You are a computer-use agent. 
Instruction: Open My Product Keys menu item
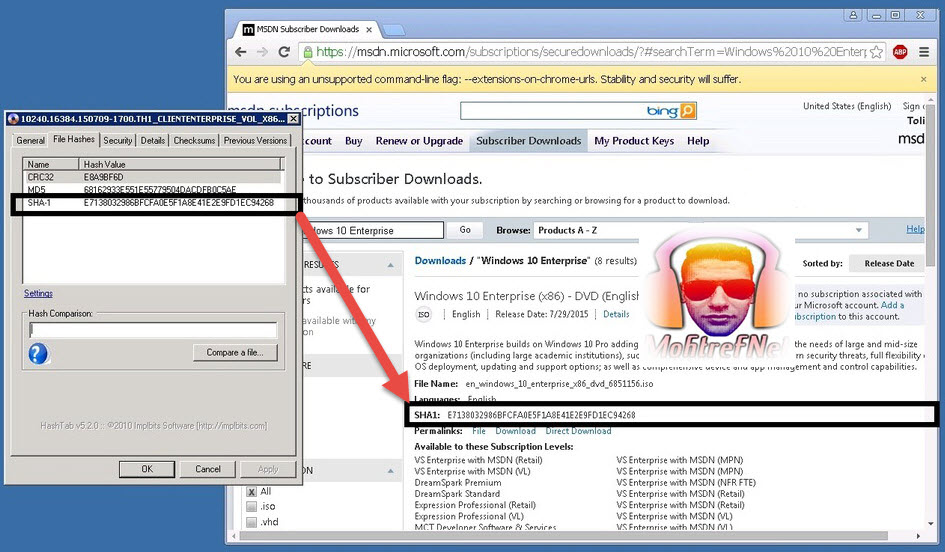(634, 141)
